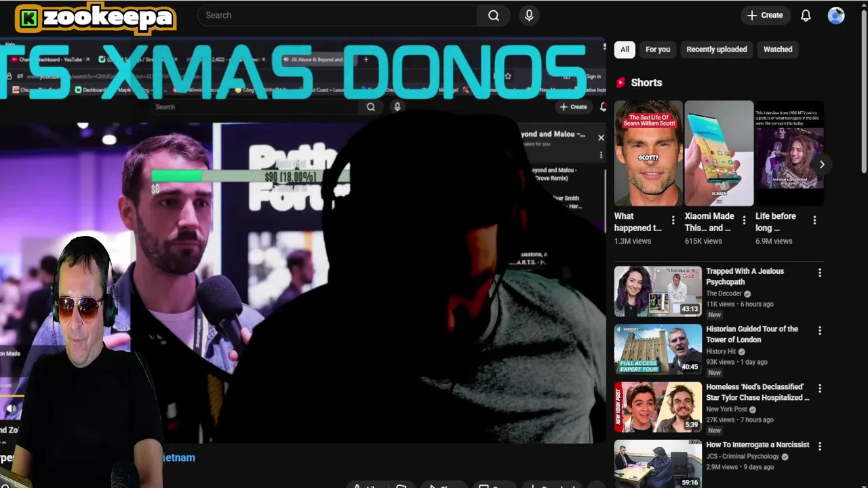
Task: Open Tower of London tour thumbnail
Action: [x=658, y=349]
